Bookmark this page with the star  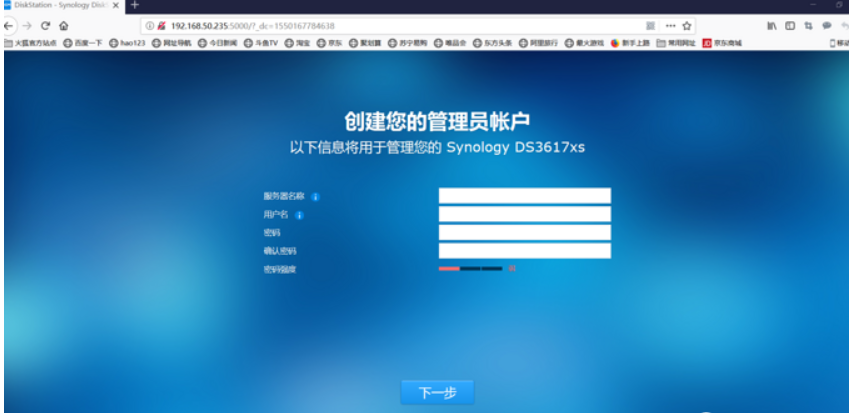point(687,26)
